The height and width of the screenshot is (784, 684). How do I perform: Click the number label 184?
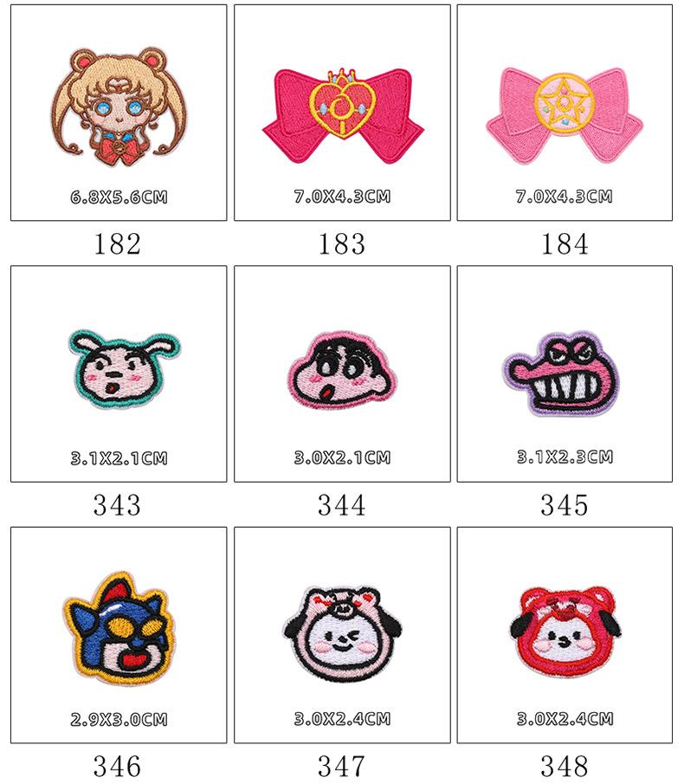[x=565, y=244]
